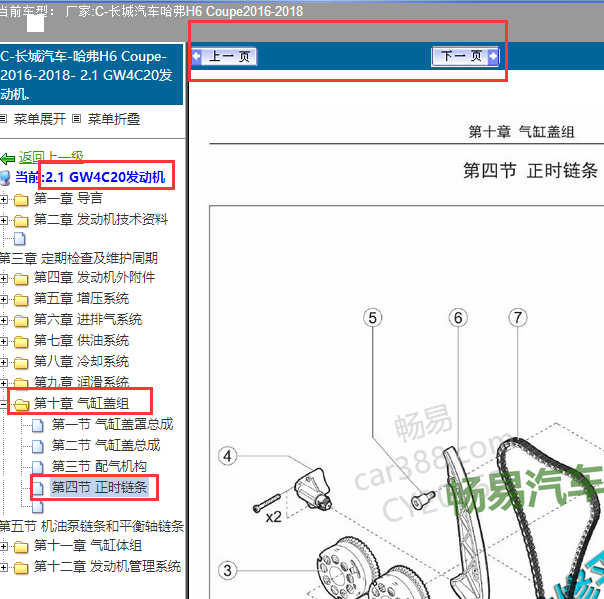Viewport: 604px width, 599px height.
Task: Expand 第十一章 气缸体组 node
Action: tap(3, 546)
